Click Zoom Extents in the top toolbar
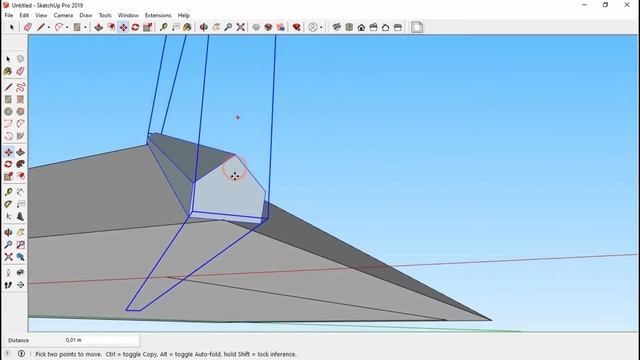This screenshot has height=360, width=640. tap(240, 27)
